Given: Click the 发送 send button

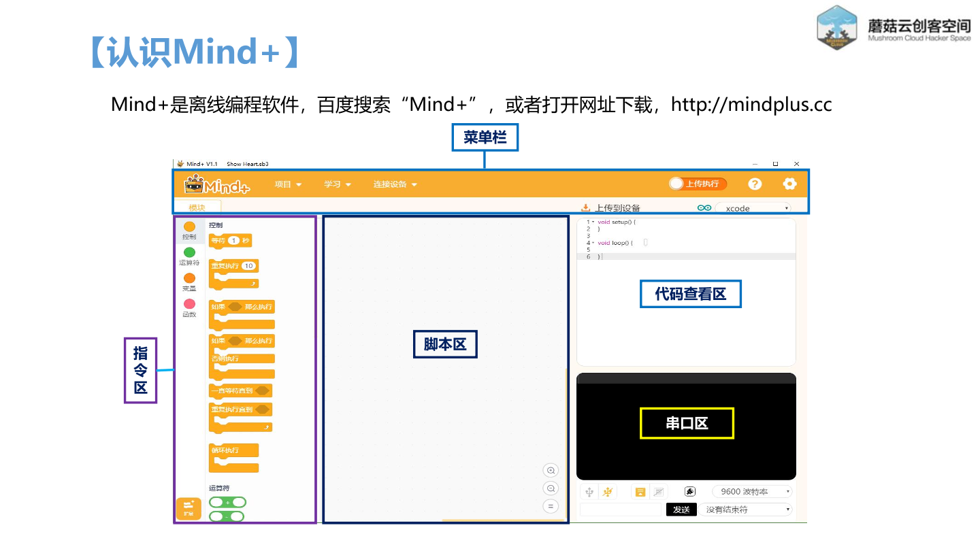Looking at the screenshot, I should [x=681, y=510].
